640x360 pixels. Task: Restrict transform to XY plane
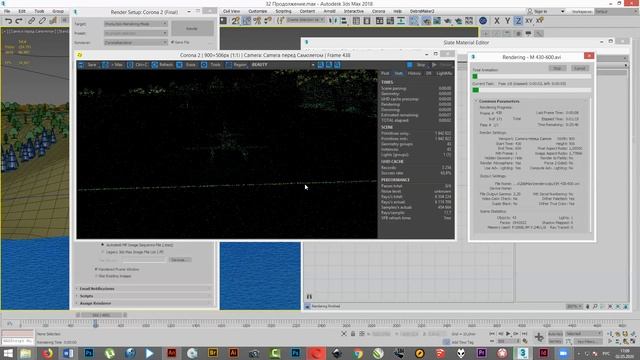click(529, 20)
